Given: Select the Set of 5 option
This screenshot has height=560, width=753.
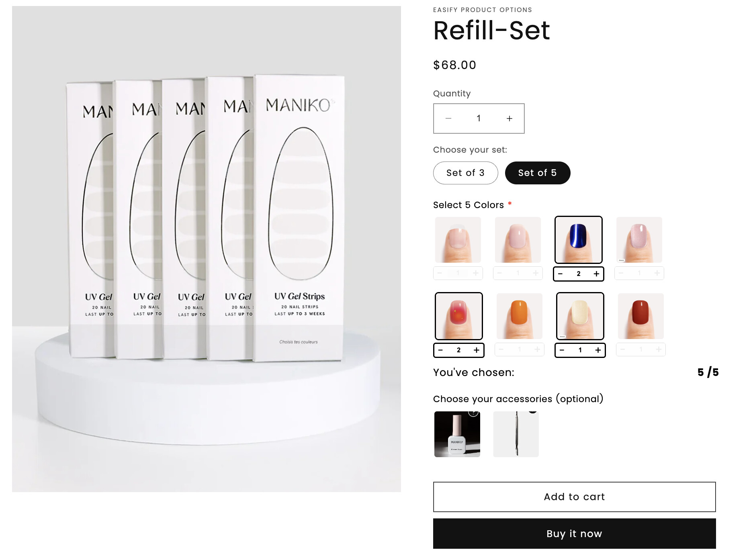Looking at the screenshot, I should pyautogui.click(x=537, y=173).
